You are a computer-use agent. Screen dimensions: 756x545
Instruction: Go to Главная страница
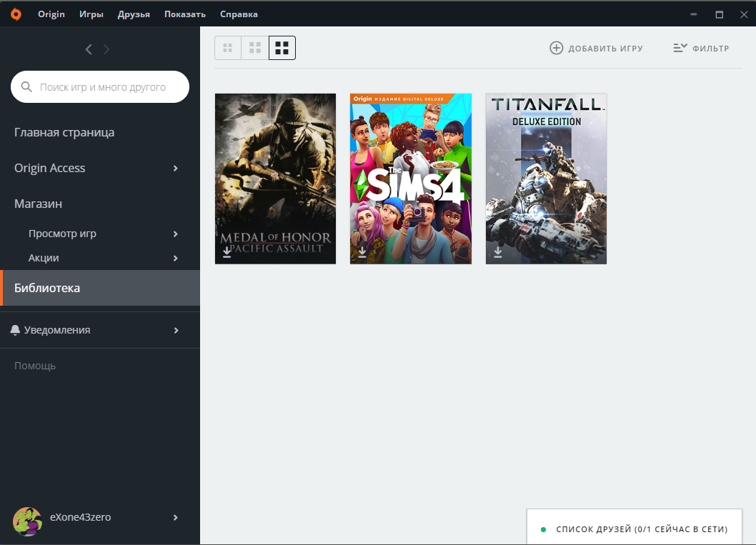click(x=64, y=133)
